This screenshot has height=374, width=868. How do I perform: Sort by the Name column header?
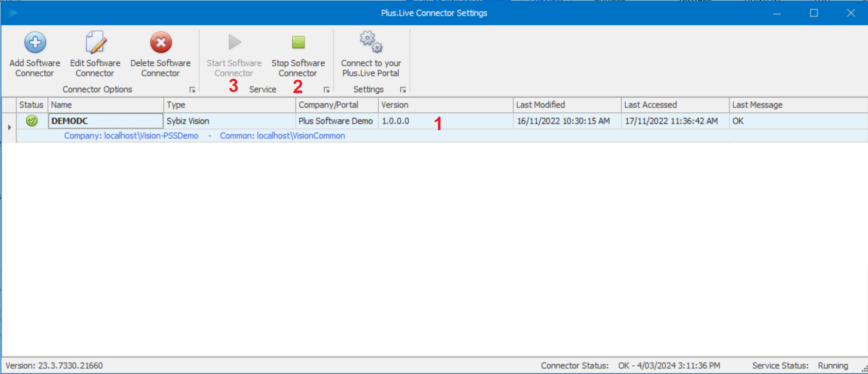click(106, 105)
